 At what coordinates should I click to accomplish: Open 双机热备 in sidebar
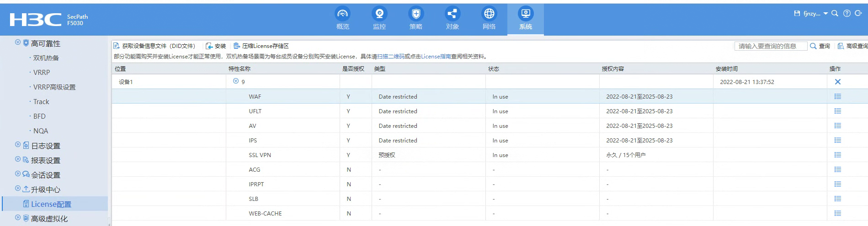click(46, 58)
